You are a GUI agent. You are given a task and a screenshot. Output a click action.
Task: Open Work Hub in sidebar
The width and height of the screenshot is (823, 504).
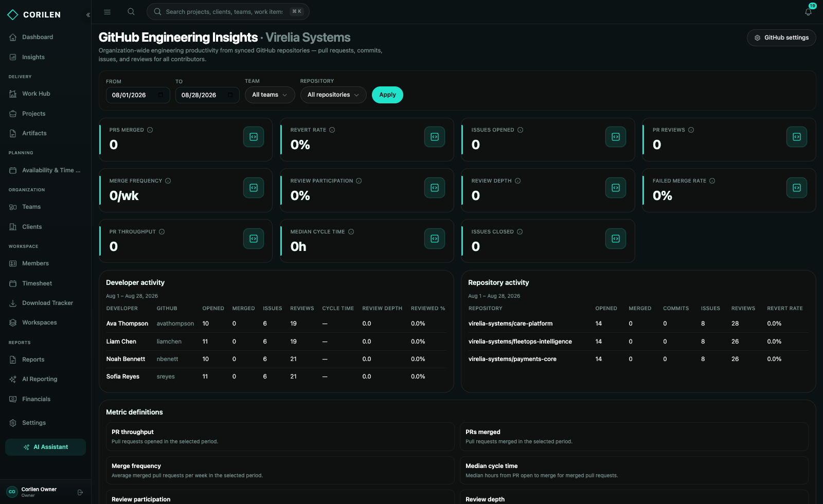pyautogui.click(x=45, y=94)
